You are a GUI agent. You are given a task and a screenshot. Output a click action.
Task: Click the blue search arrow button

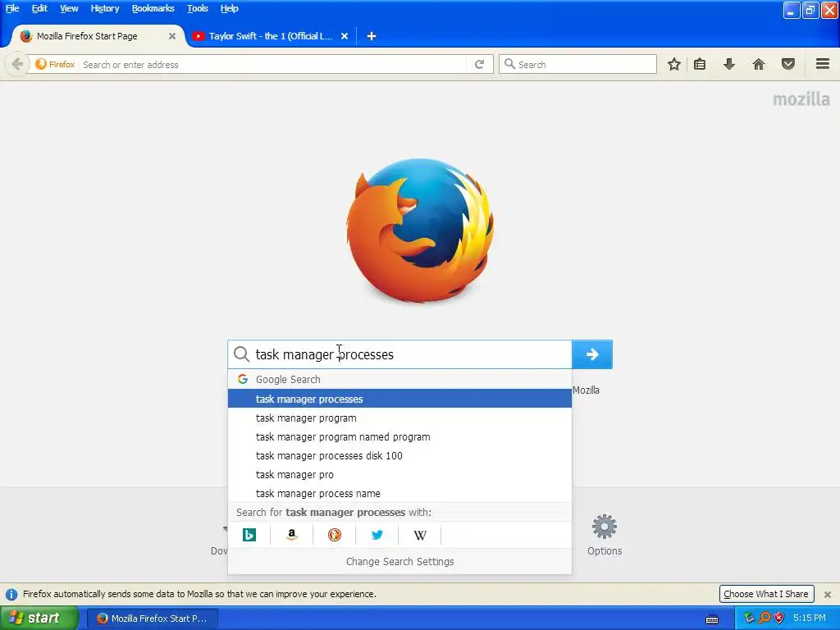click(x=592, y=354)
